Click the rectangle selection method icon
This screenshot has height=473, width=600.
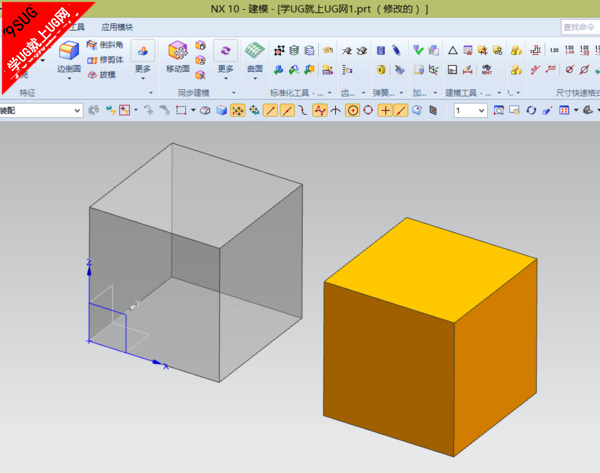[x=181, y=111]
